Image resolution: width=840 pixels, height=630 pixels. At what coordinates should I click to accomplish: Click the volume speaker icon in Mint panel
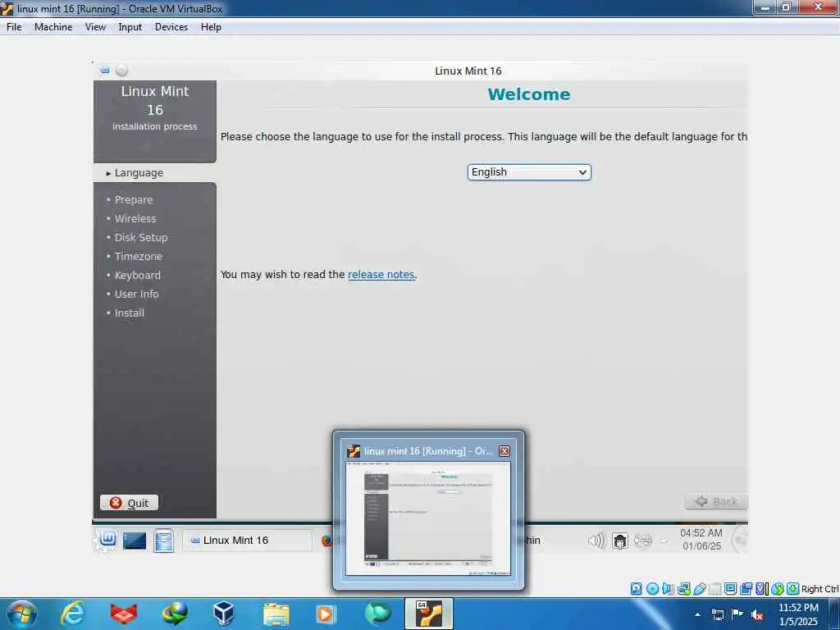596,541
